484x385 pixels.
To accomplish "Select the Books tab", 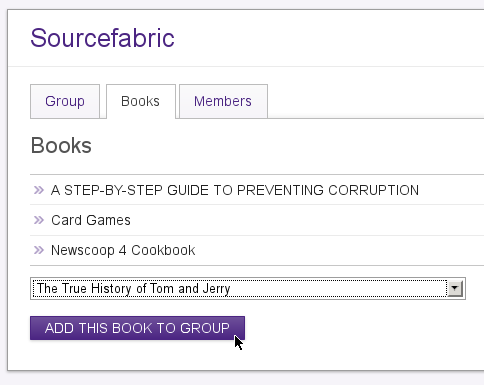I will click(141, 101).
